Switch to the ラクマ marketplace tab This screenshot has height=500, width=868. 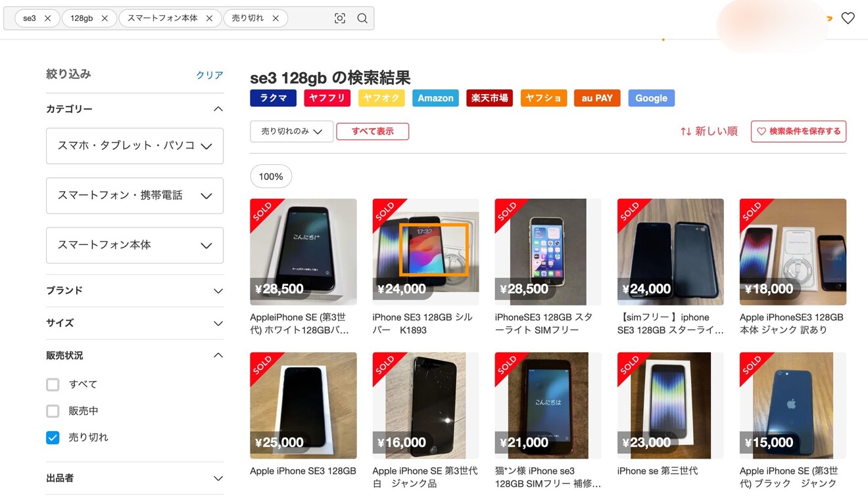[x=273, y=98]
